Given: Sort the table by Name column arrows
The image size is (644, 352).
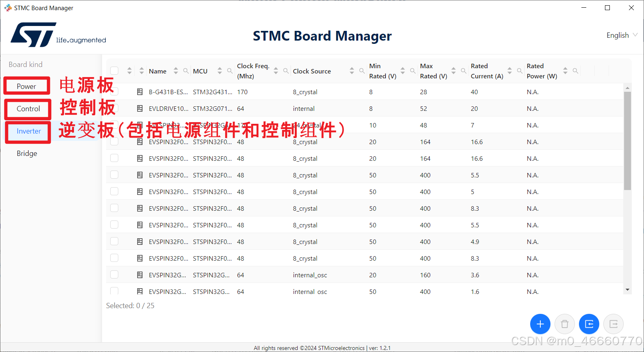Looking at the screenshot, I should (176, 71).
